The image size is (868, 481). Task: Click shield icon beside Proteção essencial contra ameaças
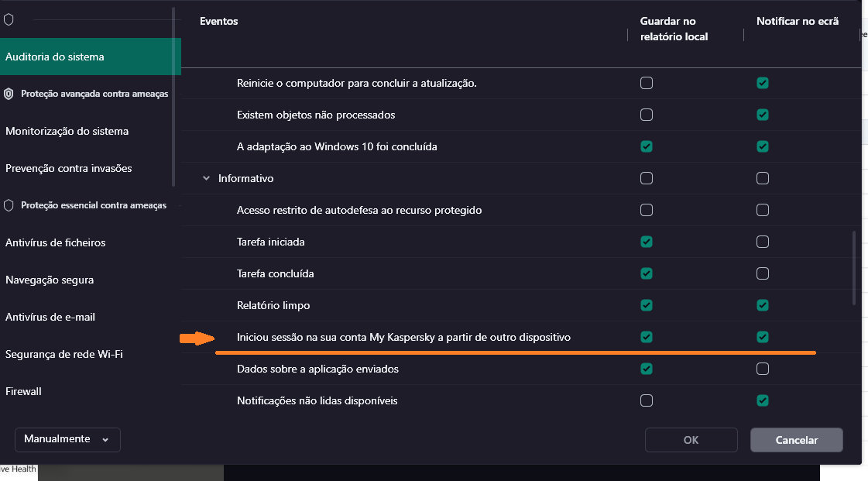9,205
